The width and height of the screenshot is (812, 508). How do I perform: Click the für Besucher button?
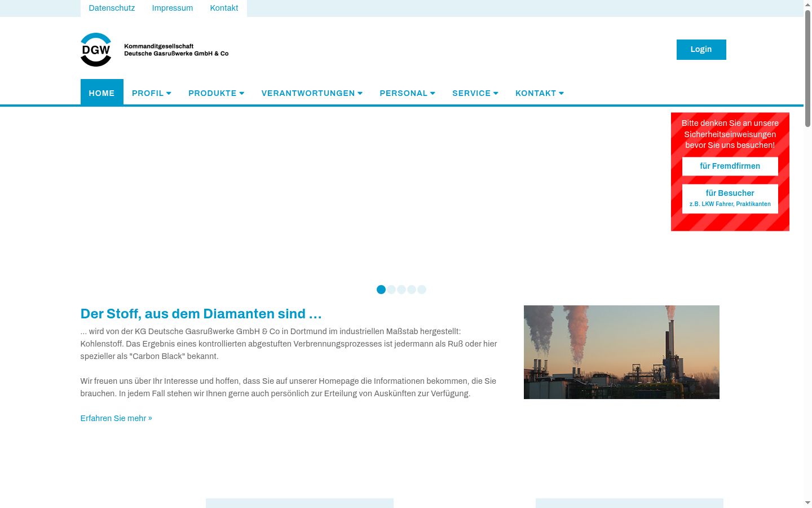pyautogui.click(x=730, y=199)
